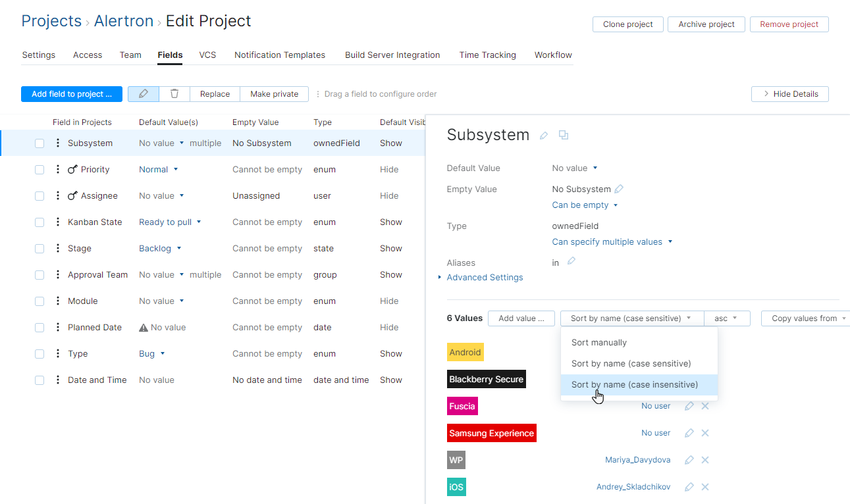850x504 pixels.
Task: Click the trash icon to delete selected field
Action: click(174, 93)
